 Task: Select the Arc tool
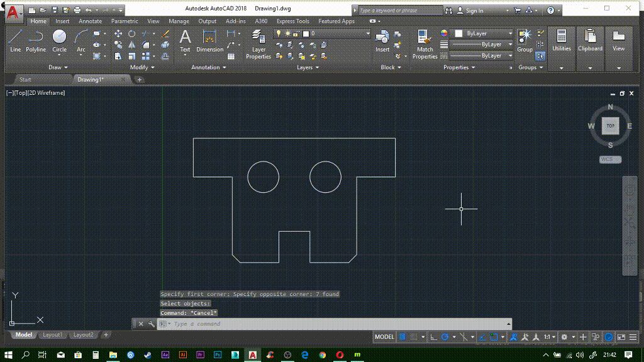click(x=81, y=41)
